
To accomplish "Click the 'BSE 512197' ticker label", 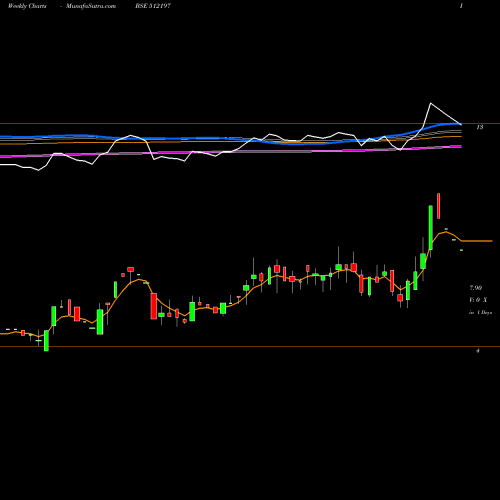I will (x=153, y=6).
